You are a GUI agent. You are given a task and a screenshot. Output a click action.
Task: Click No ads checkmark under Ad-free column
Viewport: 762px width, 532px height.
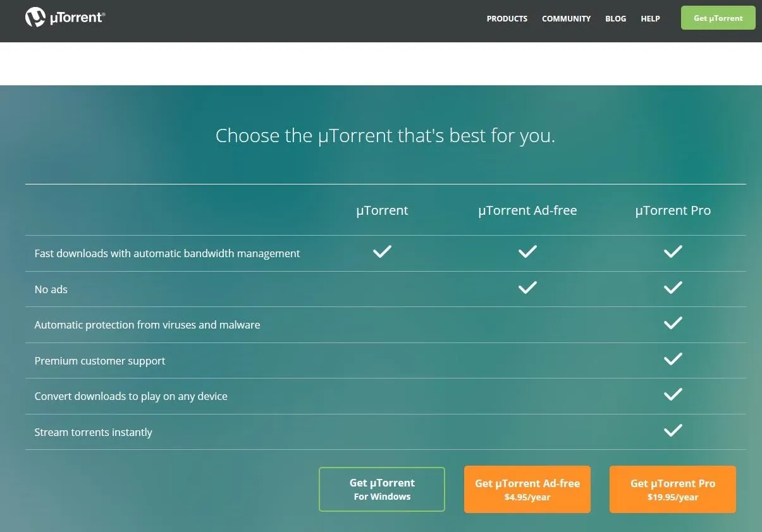pyautogui.click(x=527, y=287)
